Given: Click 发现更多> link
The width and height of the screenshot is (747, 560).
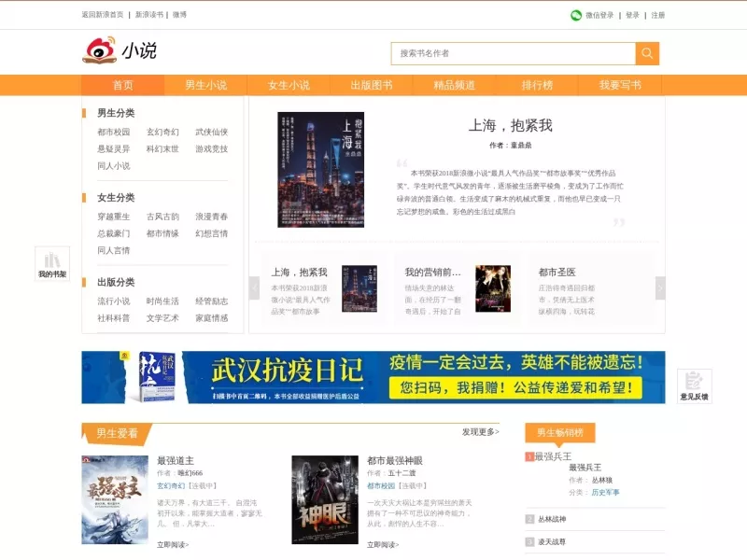Looking at the screenshot, I should [480, 432].
